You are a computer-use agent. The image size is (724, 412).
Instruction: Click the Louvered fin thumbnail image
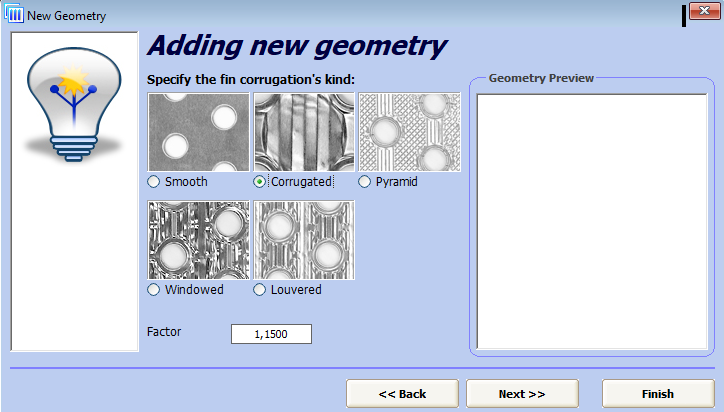point(304,240)
